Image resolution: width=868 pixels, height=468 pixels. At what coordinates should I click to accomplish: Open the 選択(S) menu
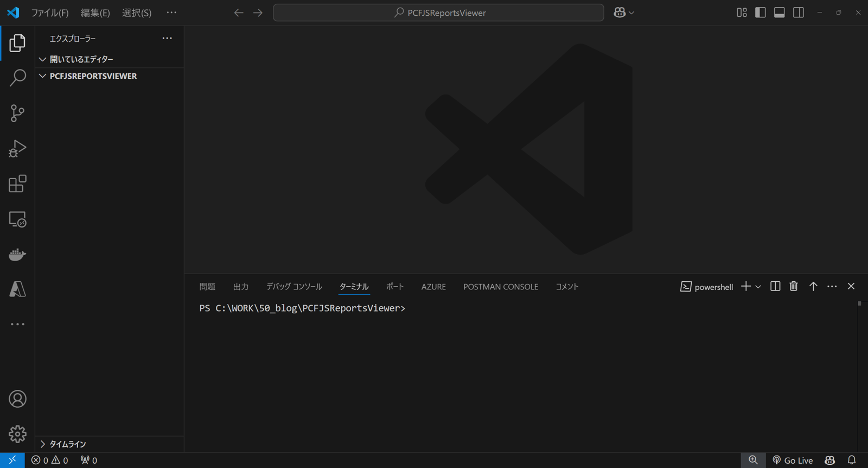tap(137, 12)
